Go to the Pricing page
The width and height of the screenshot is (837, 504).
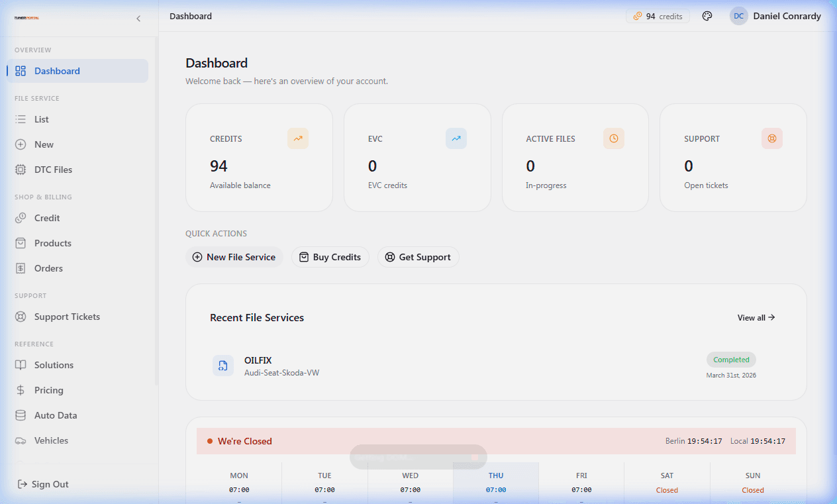[x=49, y=390]
